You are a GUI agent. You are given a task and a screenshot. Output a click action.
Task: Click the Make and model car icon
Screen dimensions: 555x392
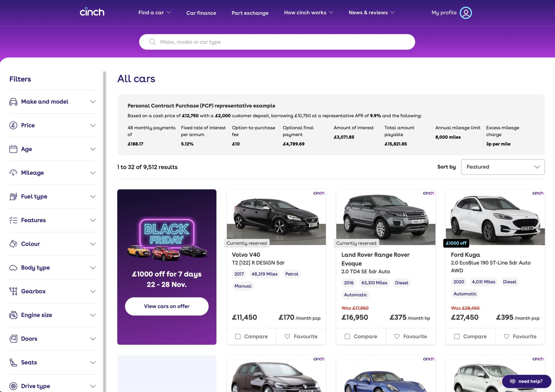13,102
